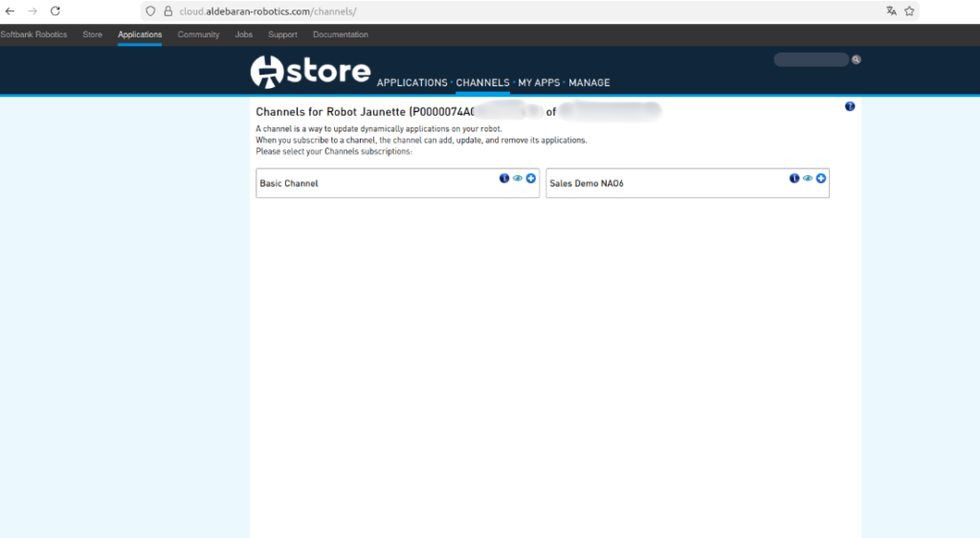980x538 pixels.
Task: Click the store logo
Action: [310, 71]
